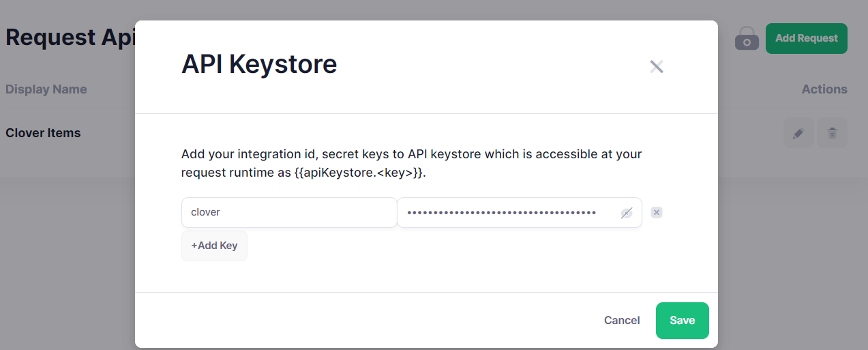Delete the Clover Items request

click(x=832, y=133)
